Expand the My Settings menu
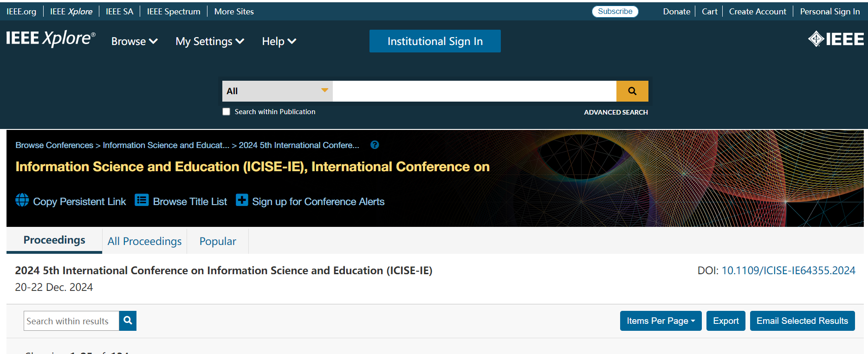 coord(210,41)
